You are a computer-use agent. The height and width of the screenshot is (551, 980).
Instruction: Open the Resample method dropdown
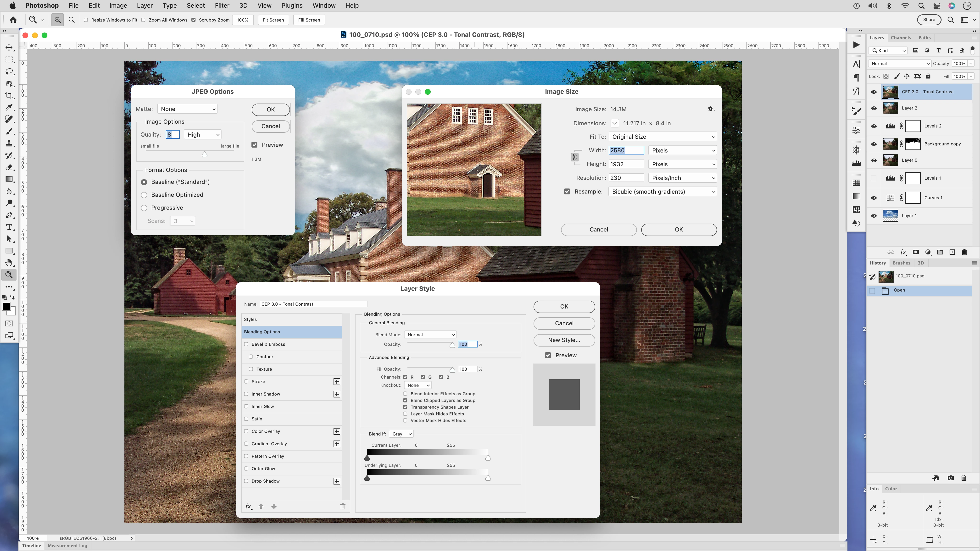click(662, 192)
